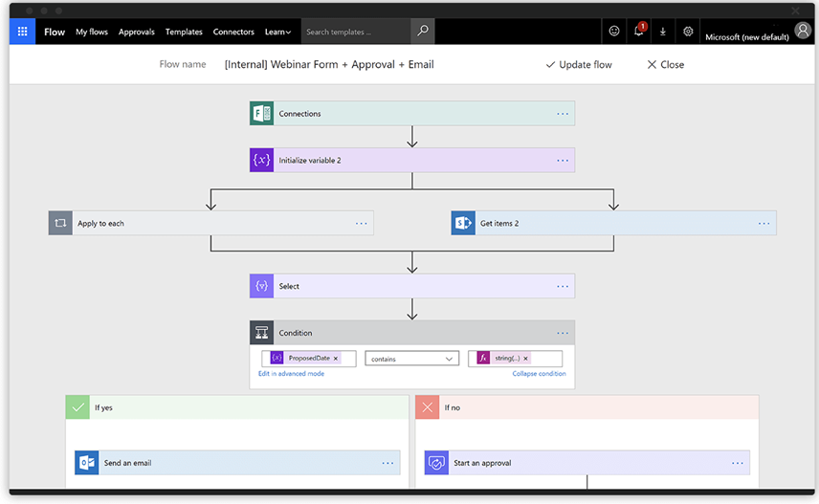
Task: Go to My flows
Action: pos(92,32)
